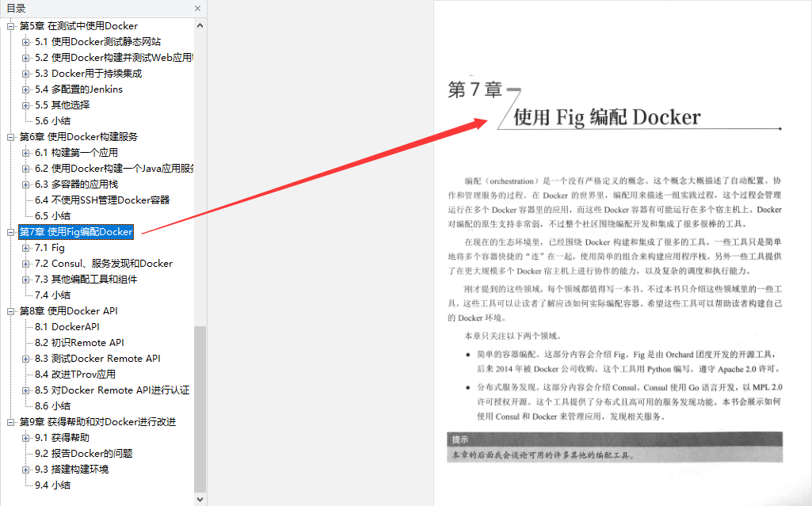The width and height of the screenshot is (812, 506).
Task: Collapse the 第9章 获得帮助 node
Action: (x=10, y=422)
